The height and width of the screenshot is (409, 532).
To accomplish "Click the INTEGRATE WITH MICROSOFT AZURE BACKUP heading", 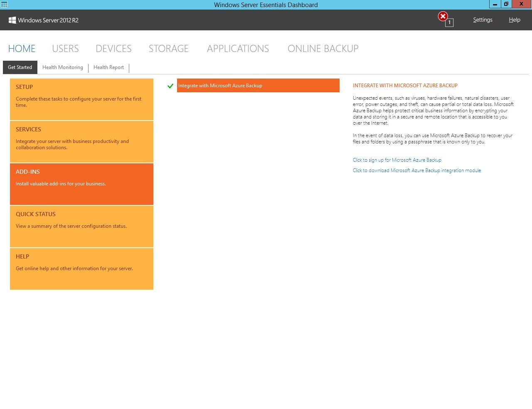I will (405, 86).
